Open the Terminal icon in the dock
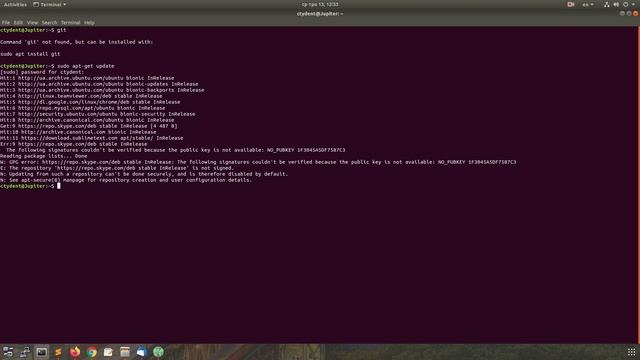 41,352
